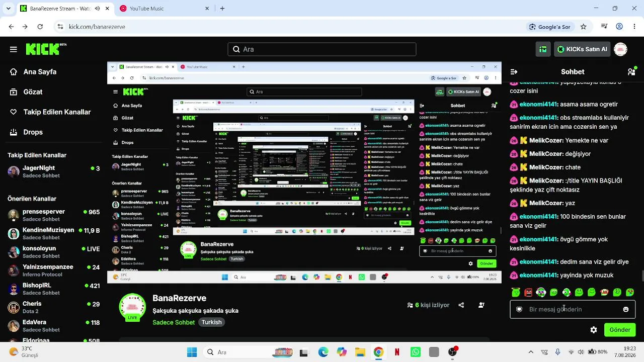
Task: Open chat settings gear
Action: pyautogui.click(x=594, y=330)
